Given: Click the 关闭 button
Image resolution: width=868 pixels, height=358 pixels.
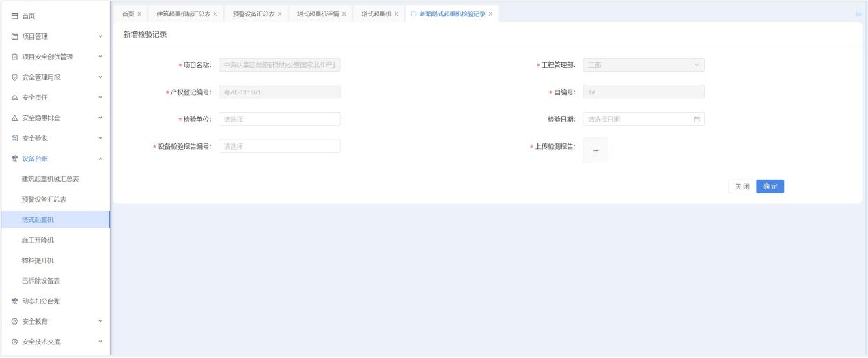Looking at the screenshot, I should point(742,187).
